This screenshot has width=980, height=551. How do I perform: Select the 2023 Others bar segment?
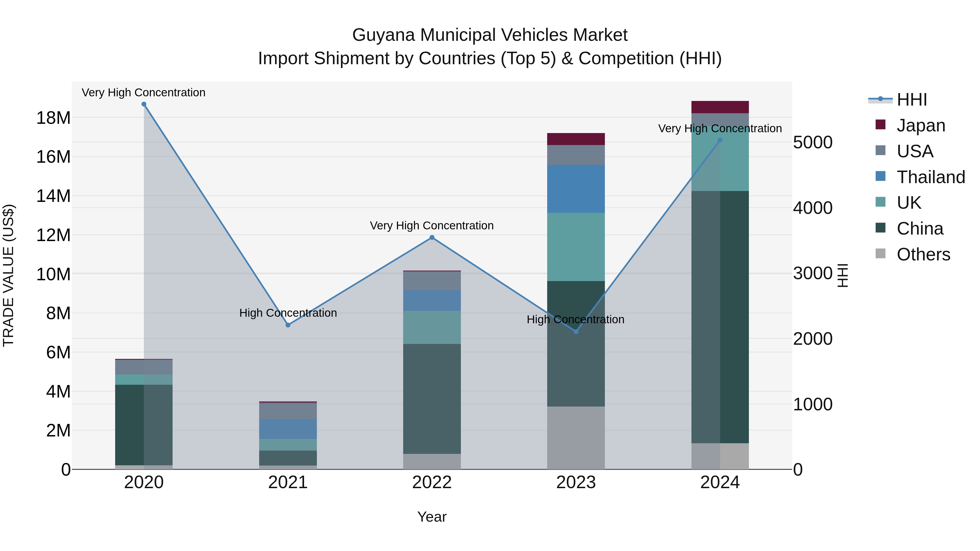(576, 438)
